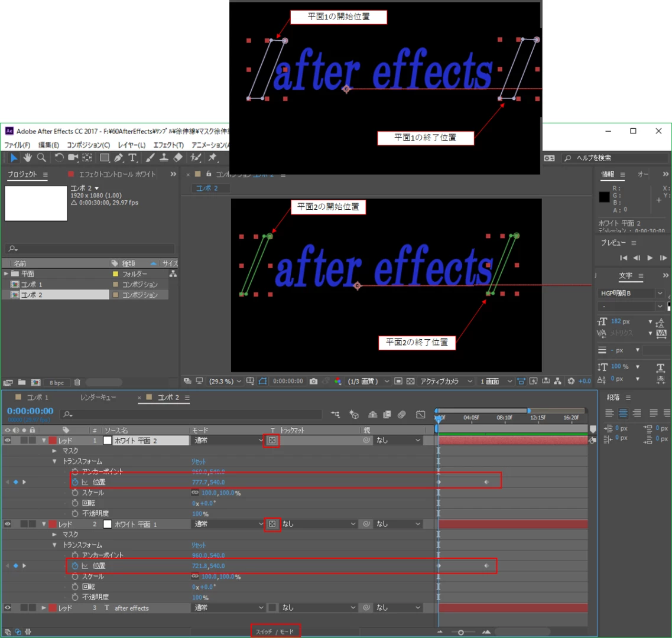672x638 pixels.
Task: Hide the ホワイト 平面 1 layer eye
Action: point(8,523)
